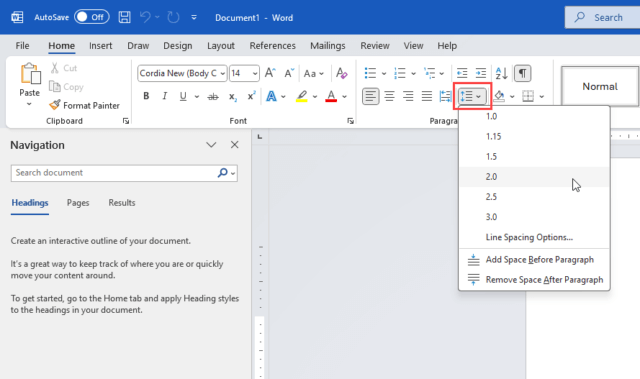Click the Borders grid icon

(x=528, y=96)
